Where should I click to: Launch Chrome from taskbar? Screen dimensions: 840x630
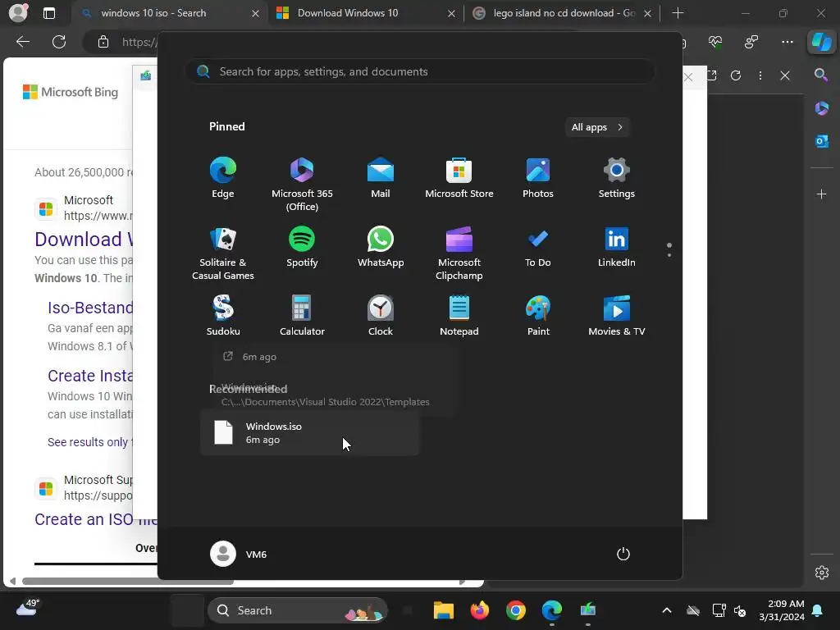pyautogui.click(x=515, y=610)
